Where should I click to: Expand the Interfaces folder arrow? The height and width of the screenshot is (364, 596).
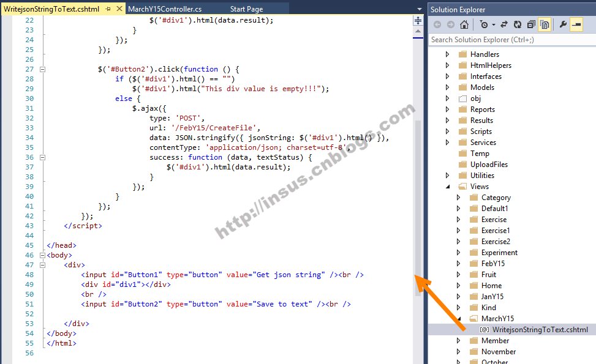(x=447, y=76)
